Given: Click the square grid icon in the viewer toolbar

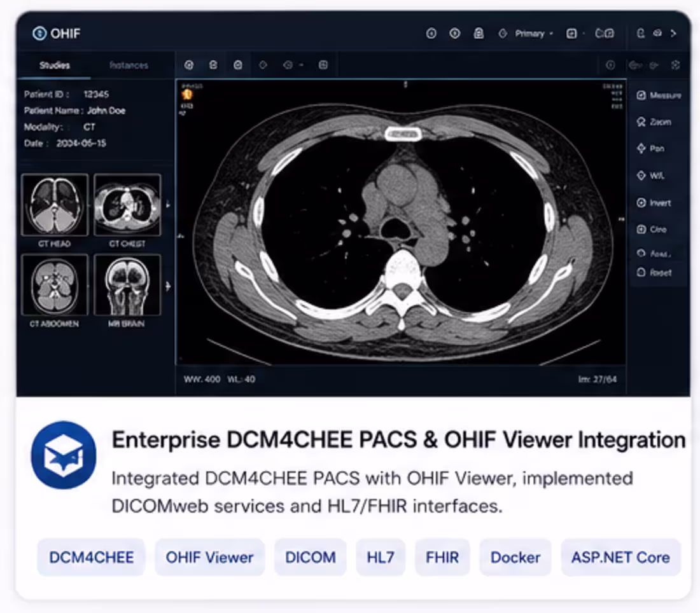Looking at the screenshot, I should tap(323, 65).
